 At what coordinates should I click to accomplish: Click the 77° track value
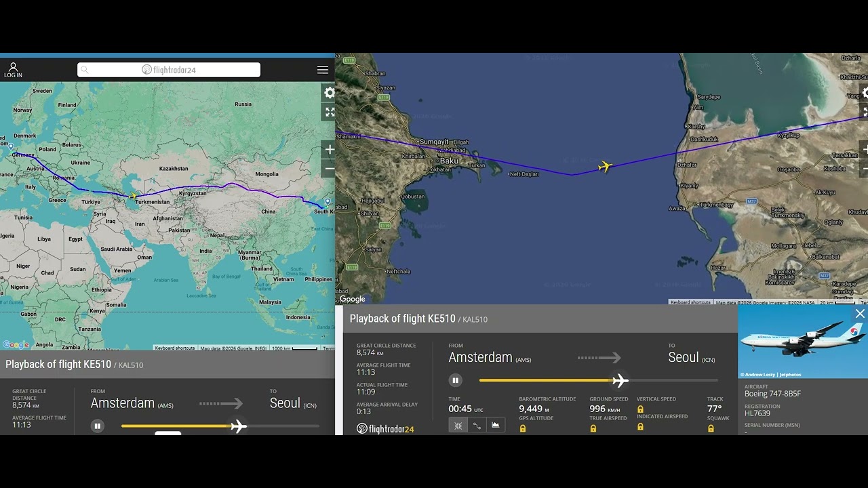(714, 409)
